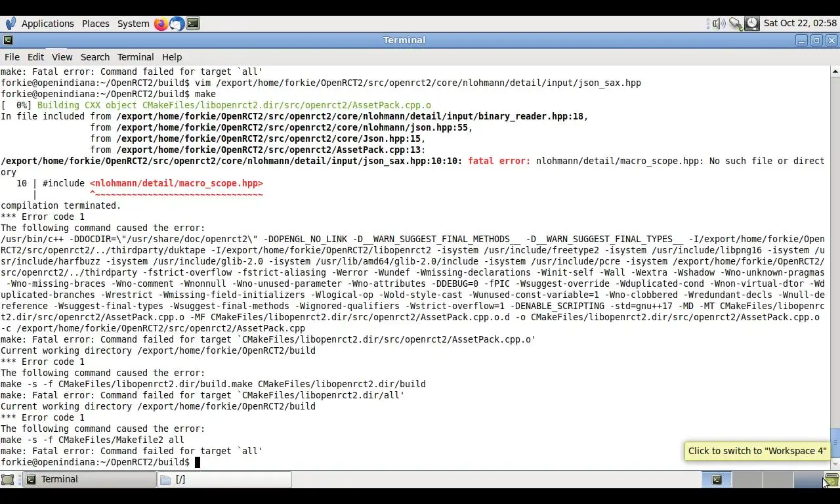Open the File menu in Terminal
840x504 pixels.
tap(12, 57)
